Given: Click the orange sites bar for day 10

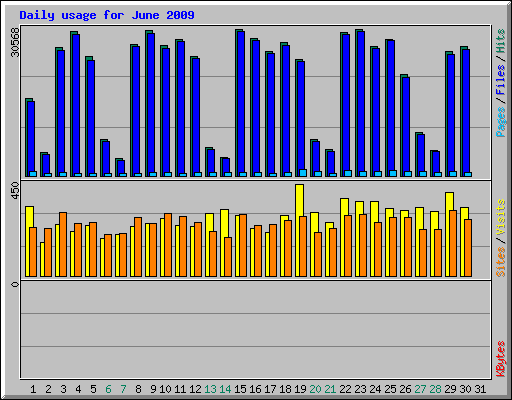Looking at the screenshot, I should 168,245.
